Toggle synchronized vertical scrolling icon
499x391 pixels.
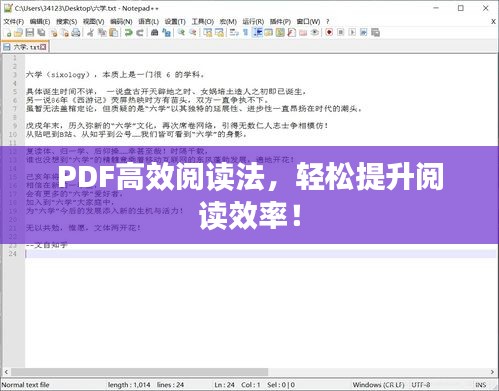pos(207,33)
